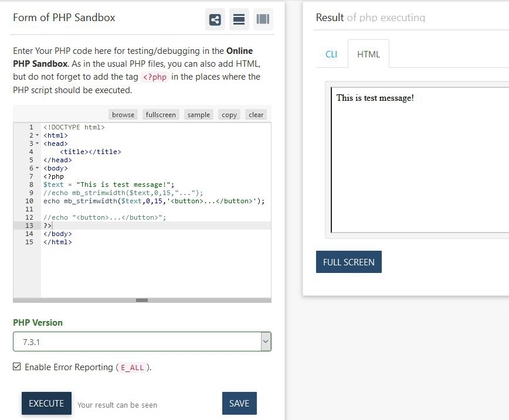Click line number 13 in the gutter
The image size is (509, 420).
coord(29,226)
